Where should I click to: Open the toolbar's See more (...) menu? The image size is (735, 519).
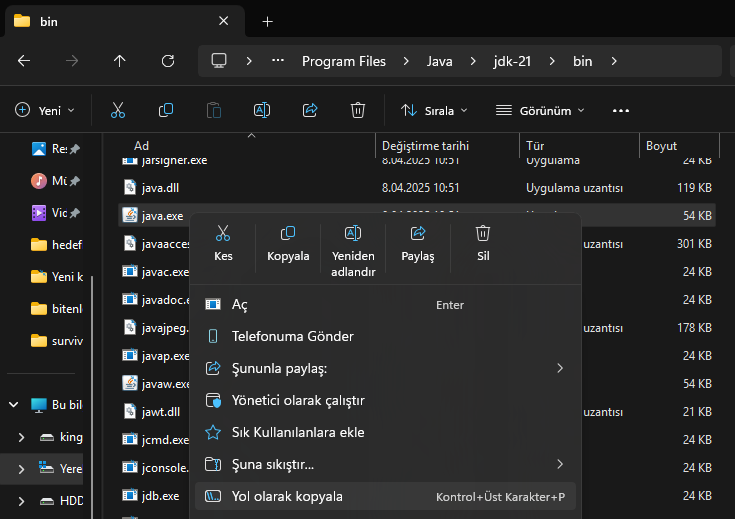[621, 111]
